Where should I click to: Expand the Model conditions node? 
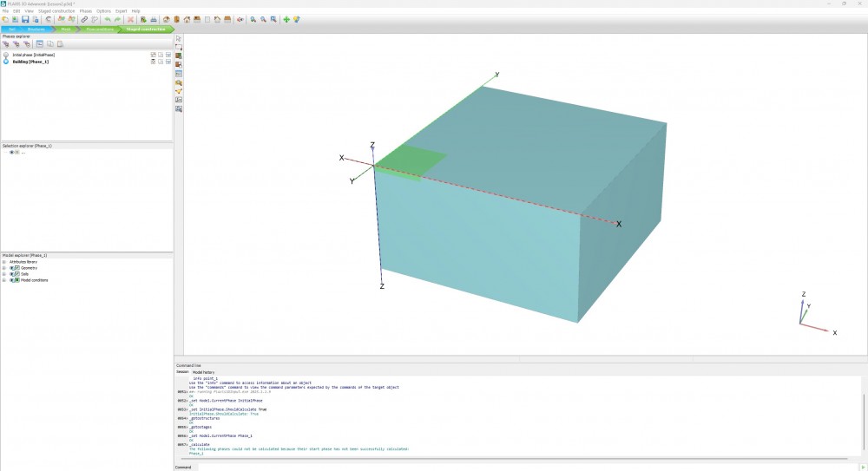click(4, 280)
